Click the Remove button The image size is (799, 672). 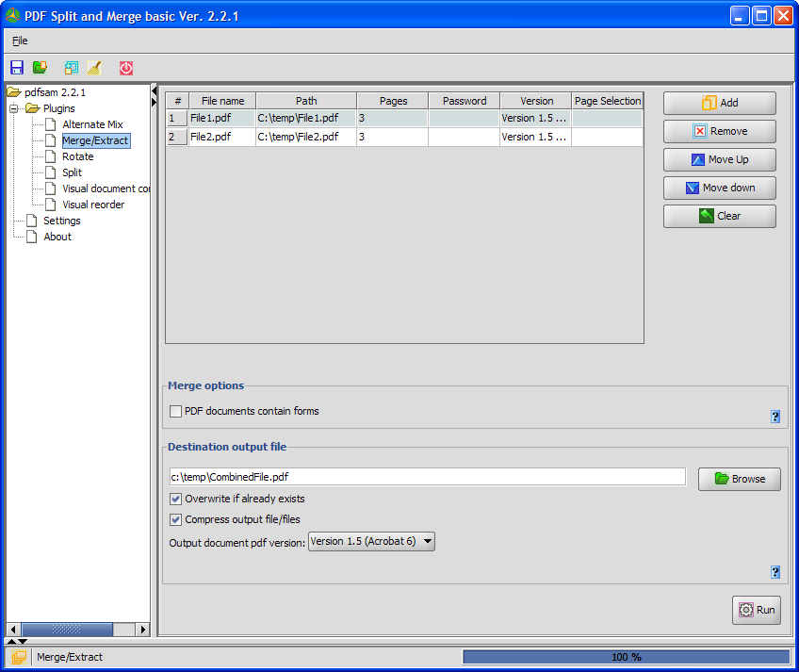point(720,132)
